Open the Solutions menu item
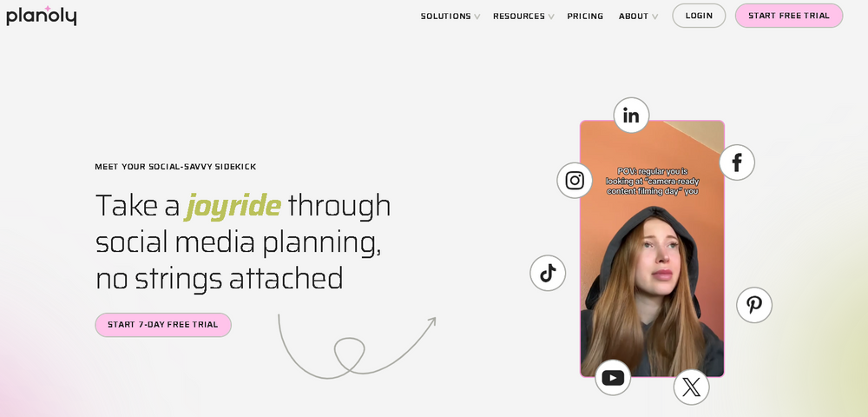 tap(445, 16)
